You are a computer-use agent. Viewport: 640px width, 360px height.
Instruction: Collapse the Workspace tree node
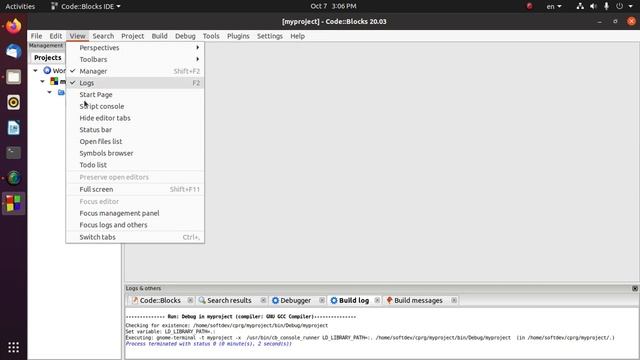[36, 71]
